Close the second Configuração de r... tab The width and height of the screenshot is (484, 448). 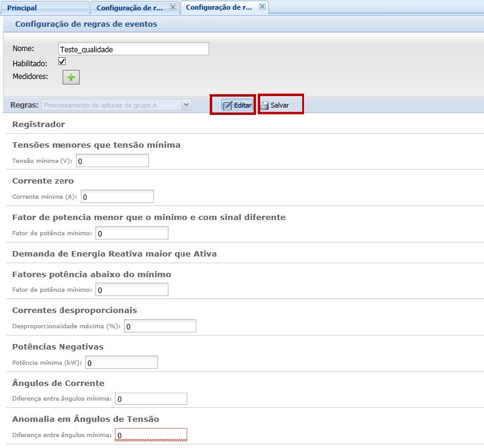click(173, 7)
